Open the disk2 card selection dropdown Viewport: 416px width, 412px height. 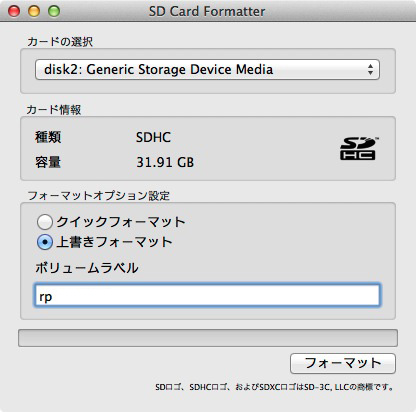tap(207, 69)
